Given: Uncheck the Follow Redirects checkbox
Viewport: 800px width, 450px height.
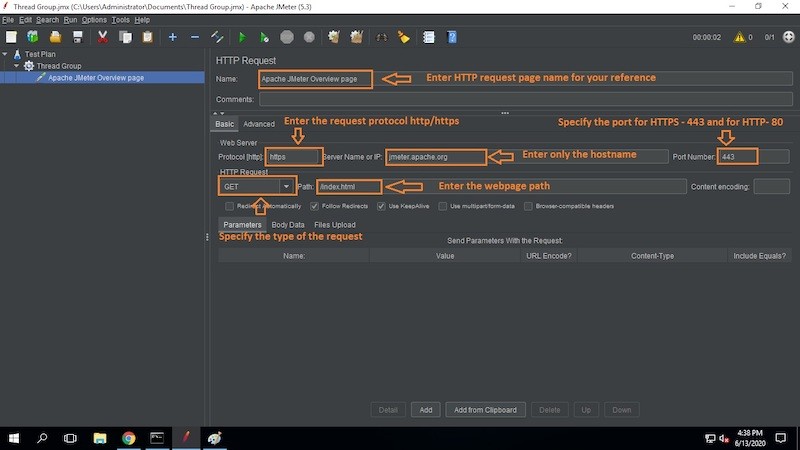Looking at the screenshot, I should click(x=314, y=206).
